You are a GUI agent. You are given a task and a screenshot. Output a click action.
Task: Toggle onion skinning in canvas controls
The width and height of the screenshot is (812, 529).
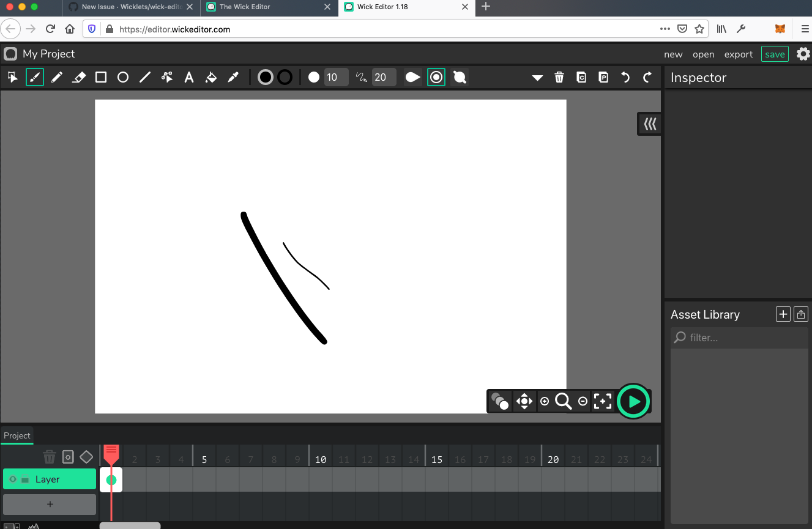(x=500, y=401)
